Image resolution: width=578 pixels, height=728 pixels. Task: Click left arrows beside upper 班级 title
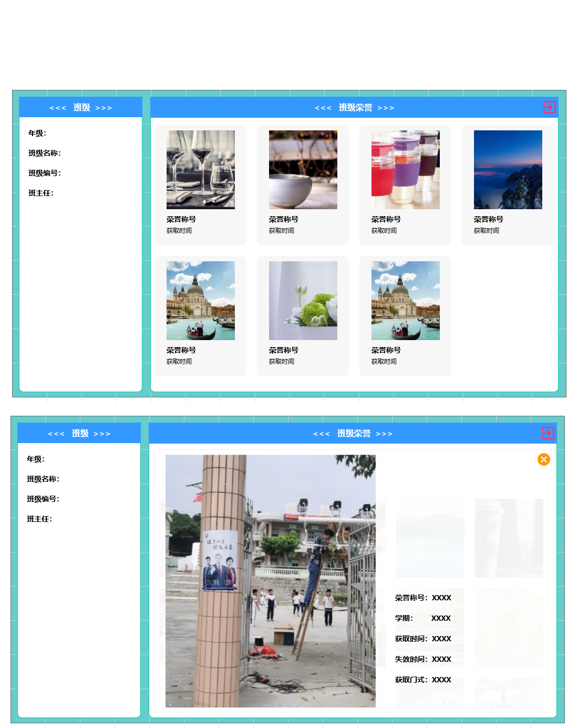pos(57,108)
